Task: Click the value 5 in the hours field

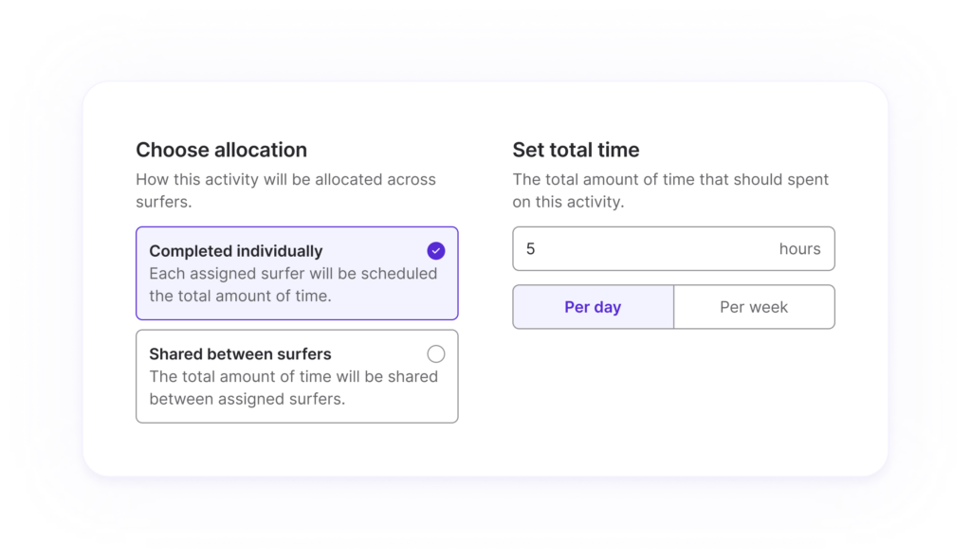Action: point(531,249)
